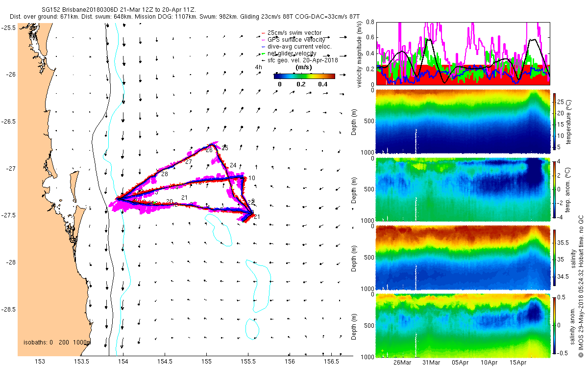Click the velocity magnitude time-series plot

click(x=463, y=53)
